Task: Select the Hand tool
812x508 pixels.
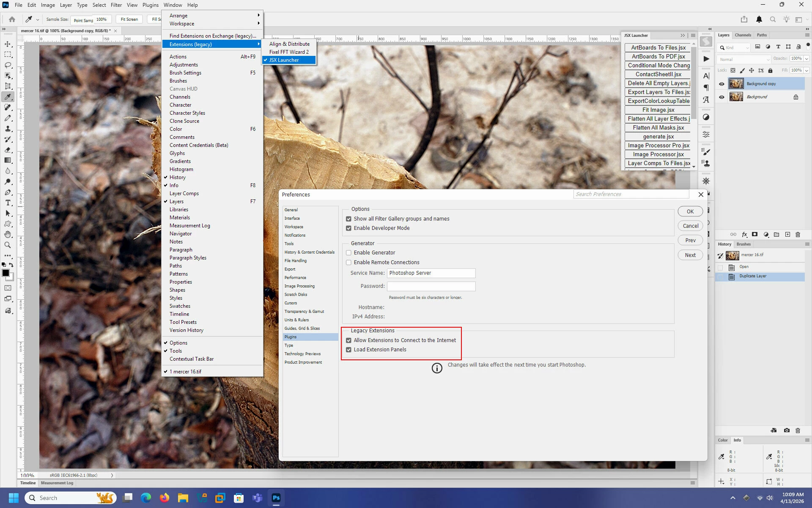Action: point(8,235)
